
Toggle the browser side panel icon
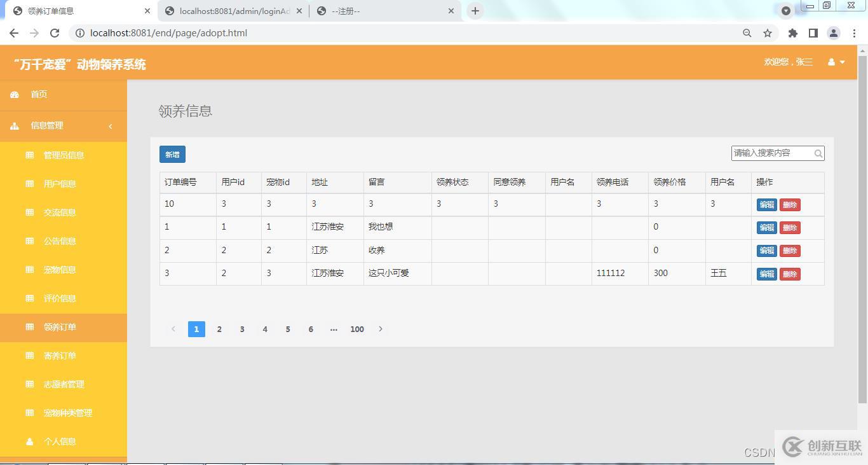(x=813, y=33)
